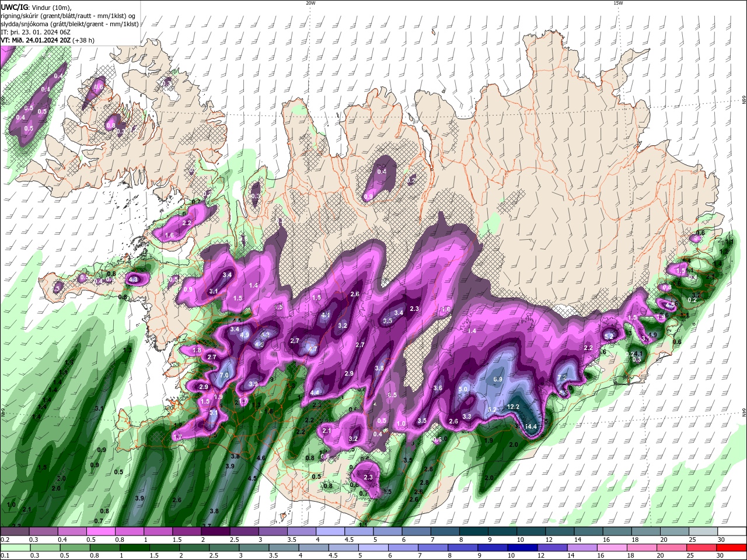The image size is (747, 560).
Task: Pick the white upper swatch above 30
Action: pyautogui.click(x=732, y=531)
